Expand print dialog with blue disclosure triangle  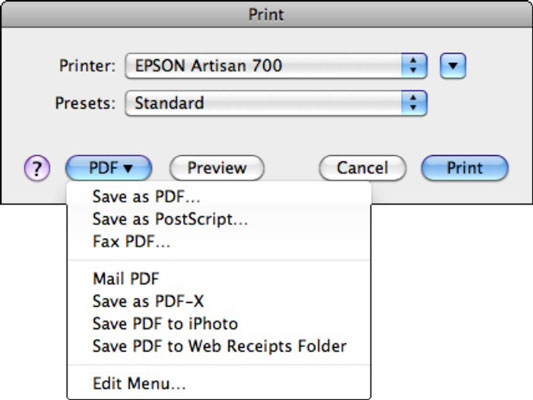[x=453, y=66]
